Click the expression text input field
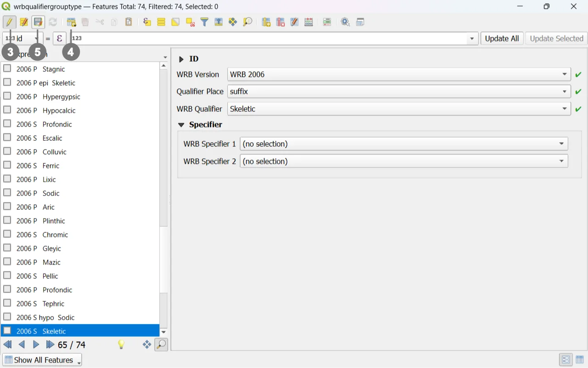The width and height of the screenshot is (588, 368). 271,39
